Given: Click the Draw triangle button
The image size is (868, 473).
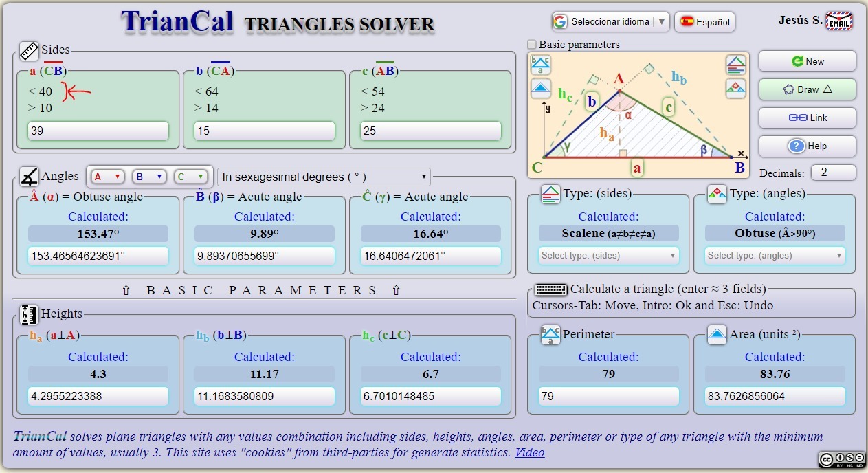Looking at the screenshot, I should (x=808, y=89).
